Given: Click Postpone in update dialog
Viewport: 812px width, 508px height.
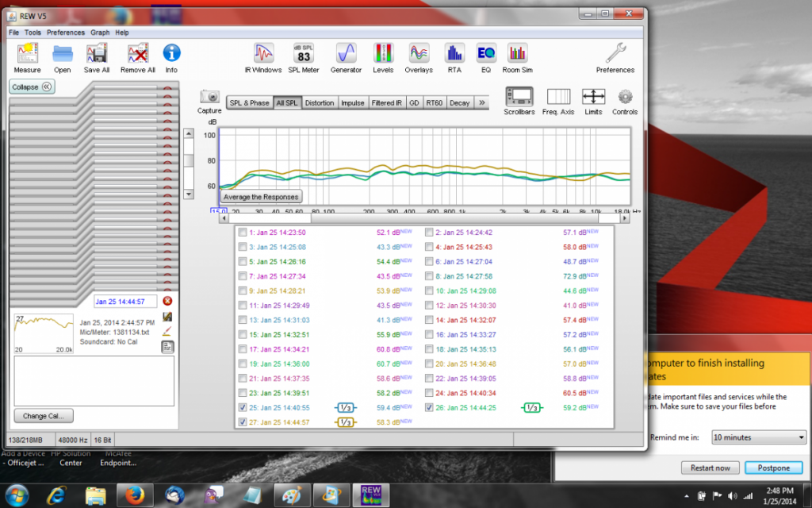Looking at the screenshot, I should coord(774,468).
